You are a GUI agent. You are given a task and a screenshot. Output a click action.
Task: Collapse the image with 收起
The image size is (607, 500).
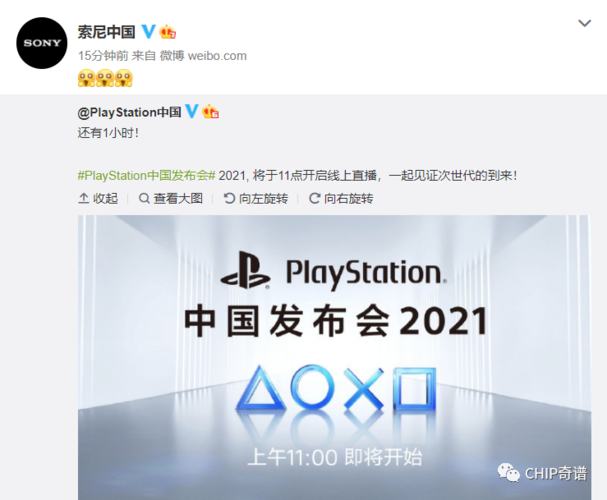click(x=98, y=199)
